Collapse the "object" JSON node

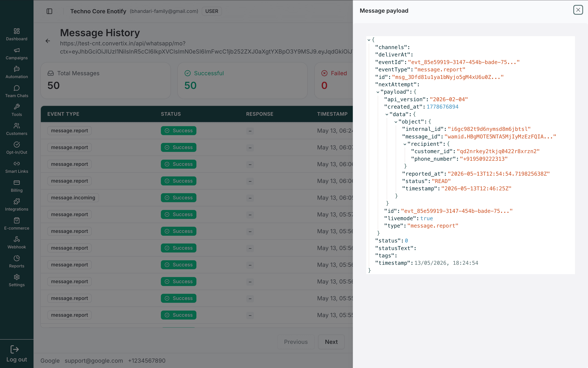(396, 122)
